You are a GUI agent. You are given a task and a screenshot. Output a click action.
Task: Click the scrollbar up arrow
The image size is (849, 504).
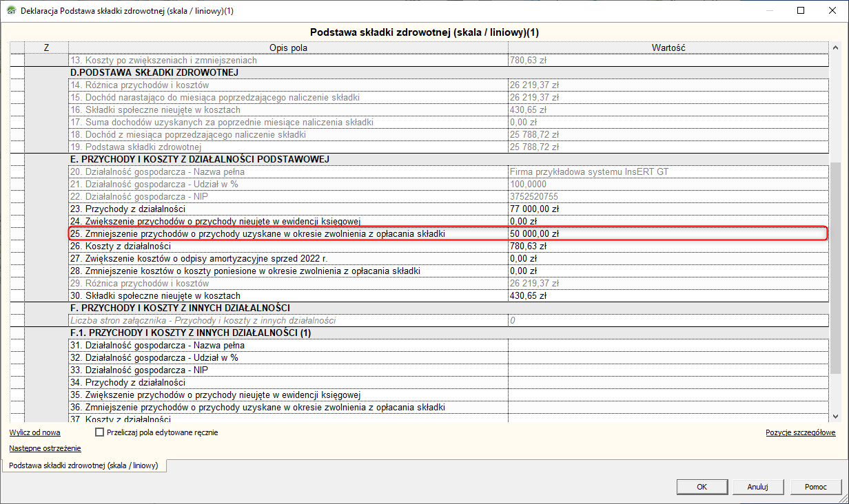pyautogui.click(x=836, y=48)
